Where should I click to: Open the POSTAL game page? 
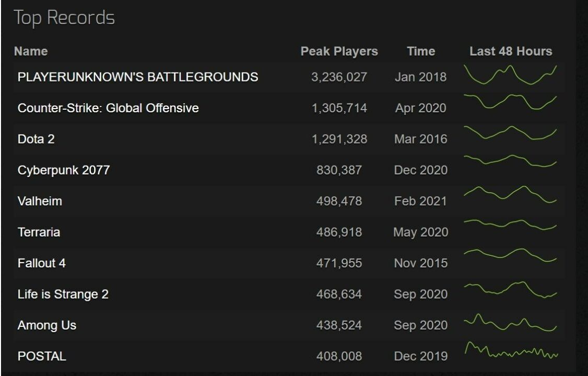(x=42, y=357)
